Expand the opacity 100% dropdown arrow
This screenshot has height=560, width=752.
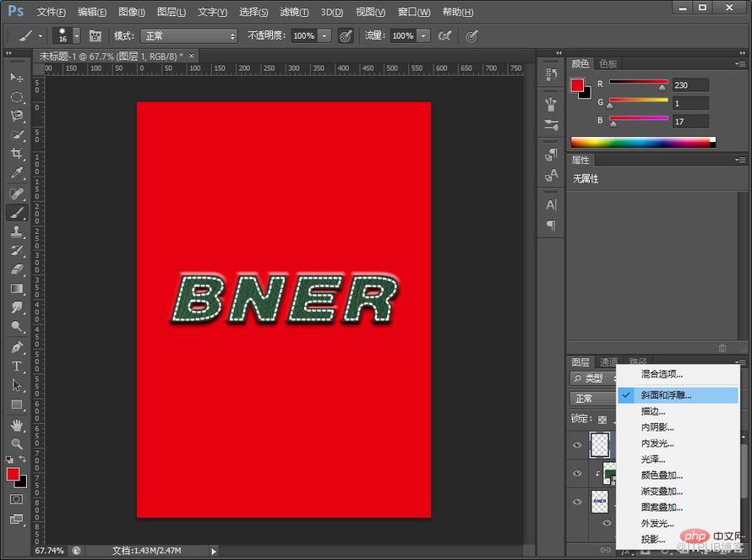pyautogui.click(x=324, y=36)
